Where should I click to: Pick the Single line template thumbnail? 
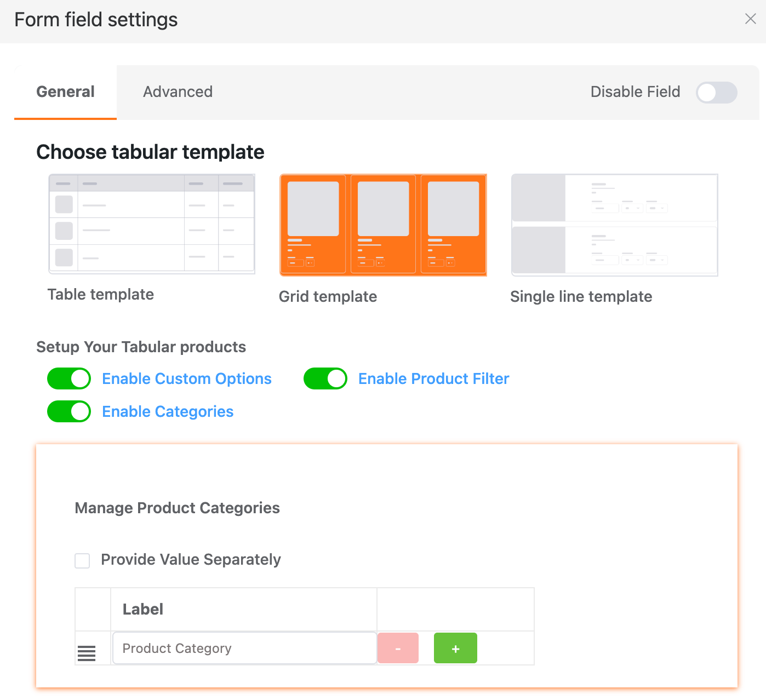coord(614,225)
